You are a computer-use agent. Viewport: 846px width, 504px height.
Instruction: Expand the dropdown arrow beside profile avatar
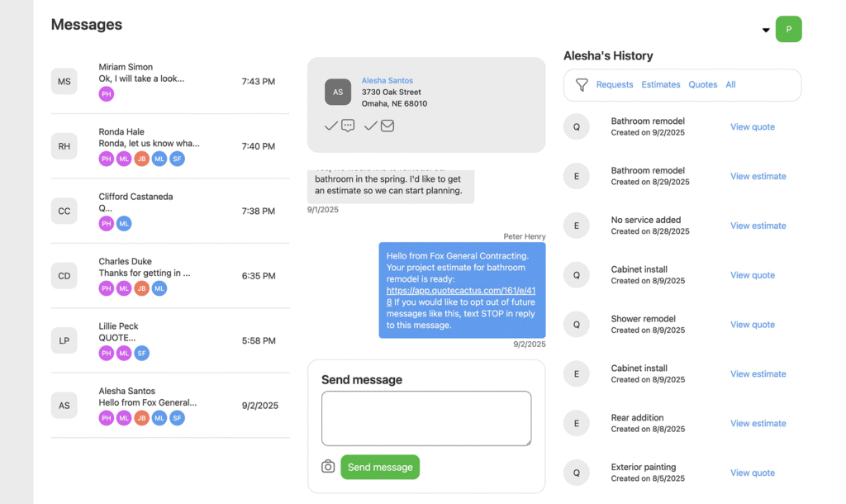pos(766,31)
